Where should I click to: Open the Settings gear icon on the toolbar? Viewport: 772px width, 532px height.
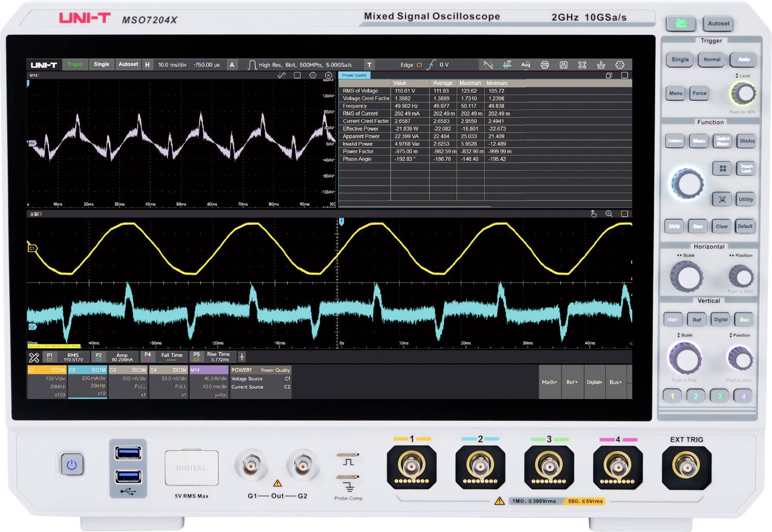coord(619,65)
